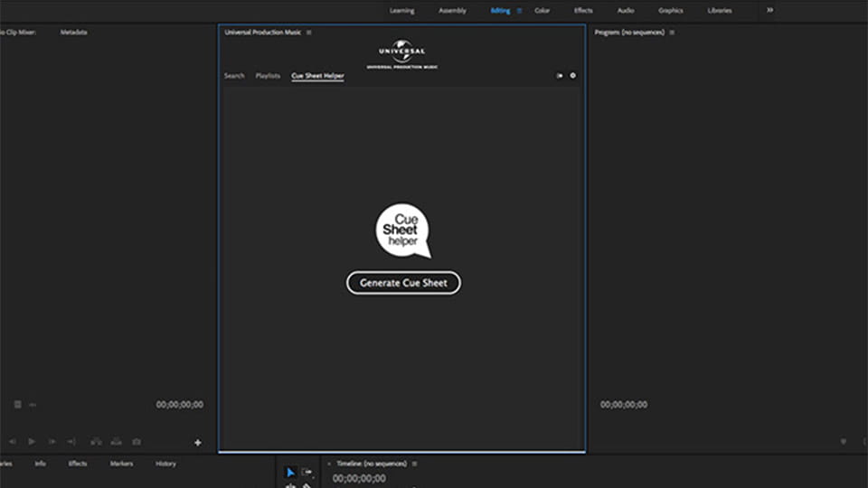
Task: Click the Insert clip icon
Action: click(96, 442)
